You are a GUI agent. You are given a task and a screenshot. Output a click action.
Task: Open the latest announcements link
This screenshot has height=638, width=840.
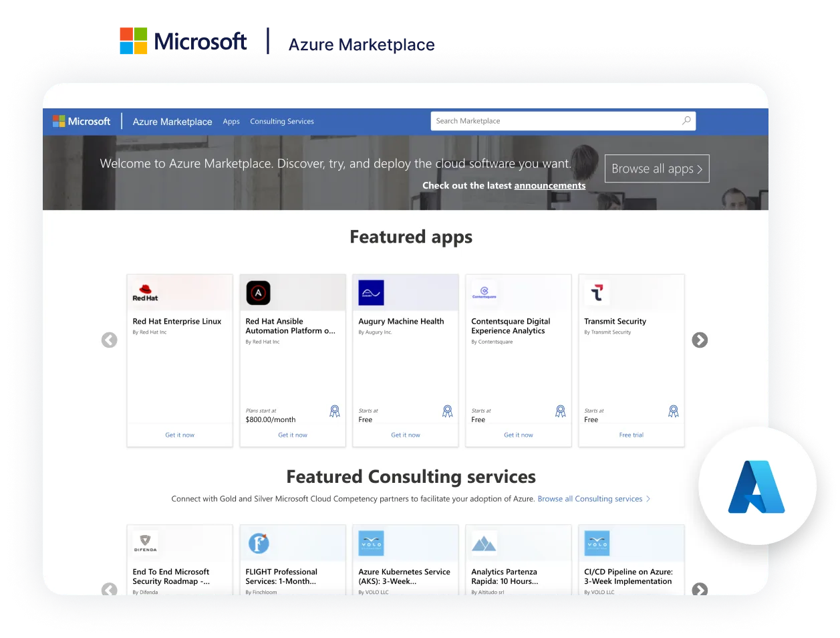(549, 186)
